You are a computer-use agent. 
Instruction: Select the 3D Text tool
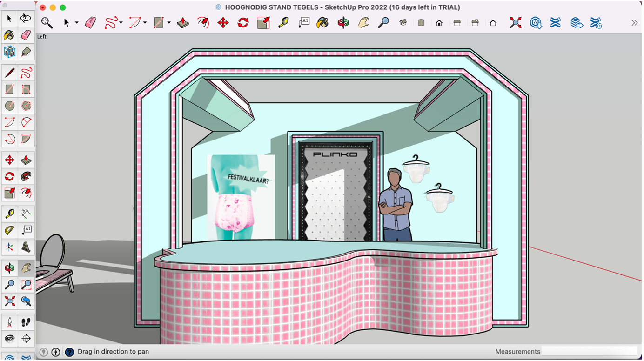[x=26, y=247]
